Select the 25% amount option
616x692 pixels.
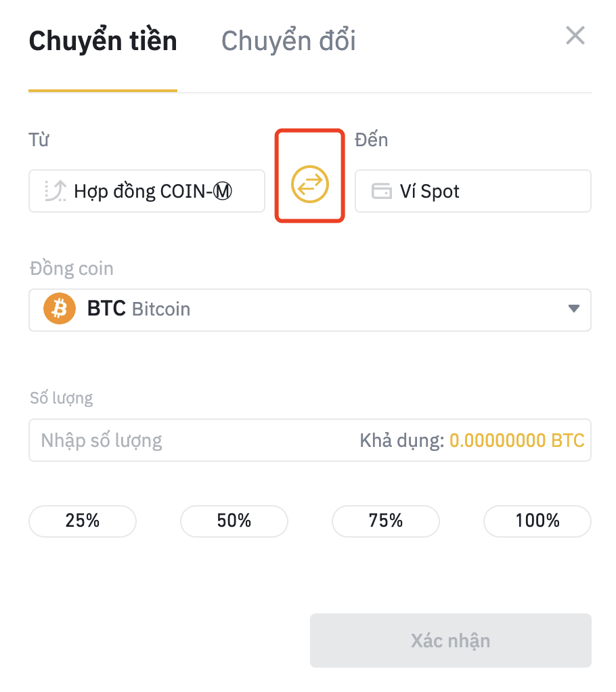(x=83, y=521)
